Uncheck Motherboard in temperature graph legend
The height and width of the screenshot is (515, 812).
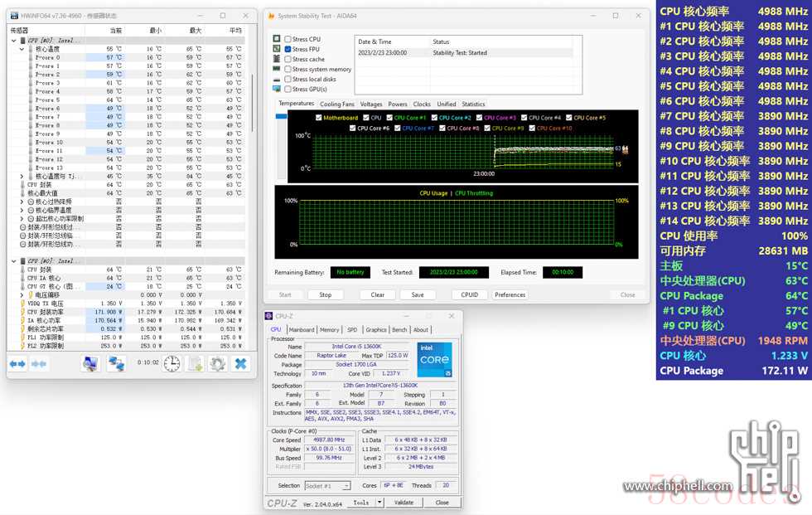tap(318, 118)
